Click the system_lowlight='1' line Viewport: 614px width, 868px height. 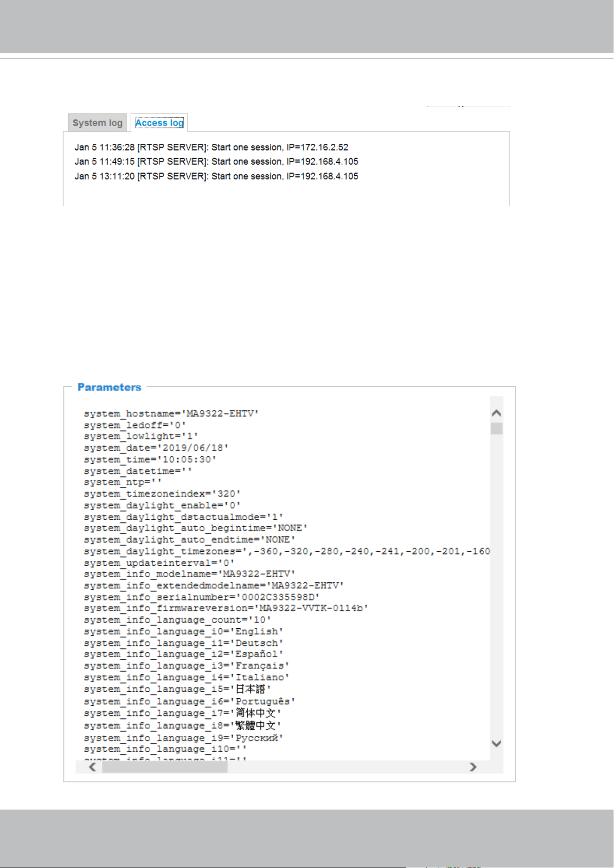141,436
